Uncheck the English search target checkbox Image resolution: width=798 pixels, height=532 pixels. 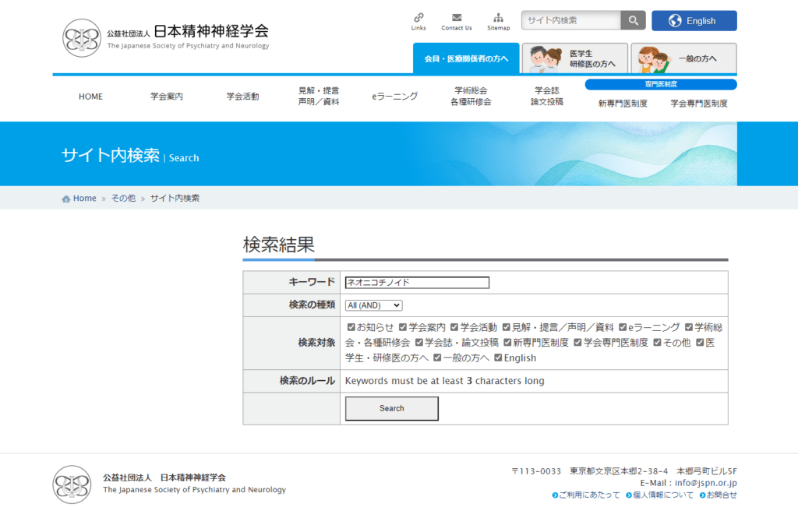point(499,358)
